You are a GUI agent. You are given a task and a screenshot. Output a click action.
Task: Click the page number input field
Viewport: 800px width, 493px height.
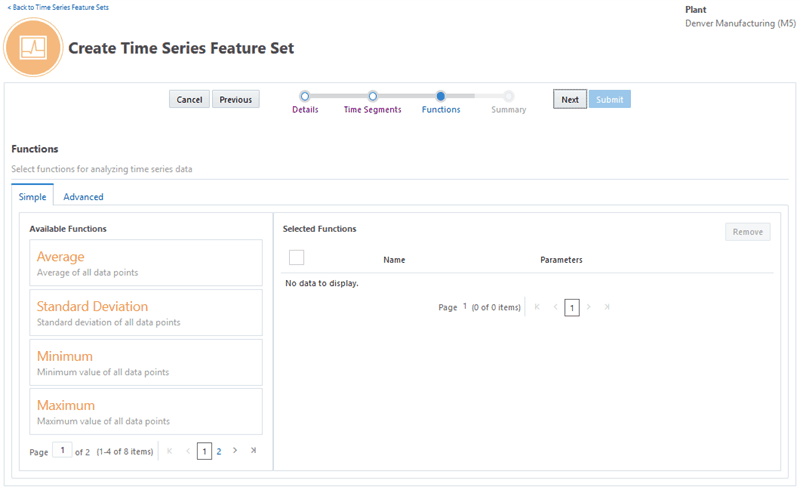pyautogui.click(x=62, y=451)
